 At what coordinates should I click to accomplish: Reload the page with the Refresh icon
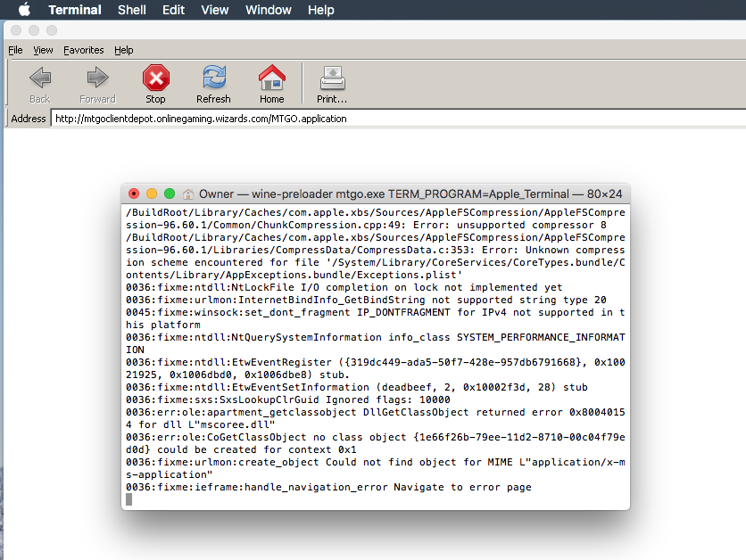213,78
